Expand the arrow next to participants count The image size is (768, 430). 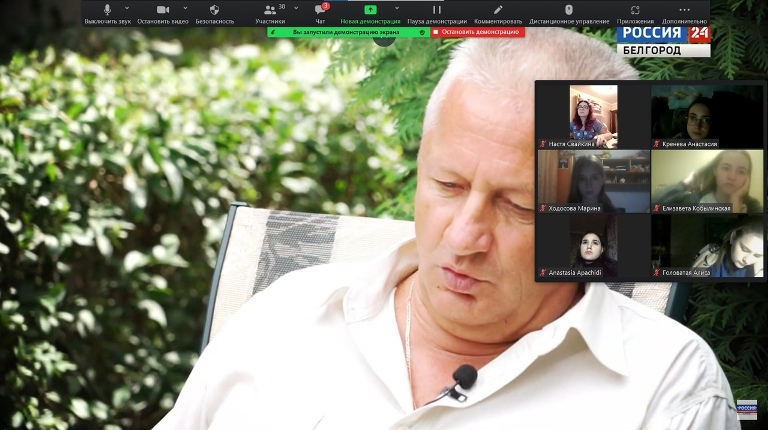pos(296,8)
